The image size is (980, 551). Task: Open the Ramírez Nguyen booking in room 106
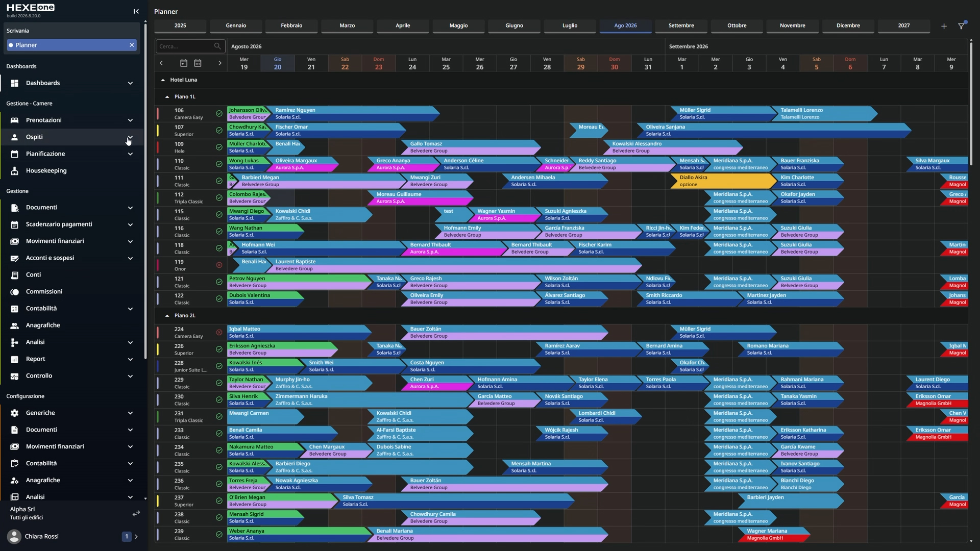point(352,114)
